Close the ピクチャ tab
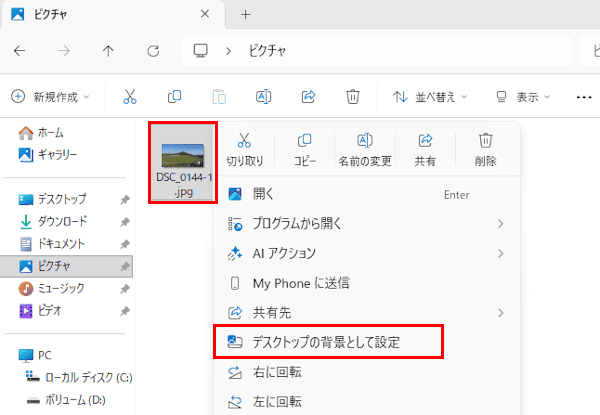 [x=205, y=14]
